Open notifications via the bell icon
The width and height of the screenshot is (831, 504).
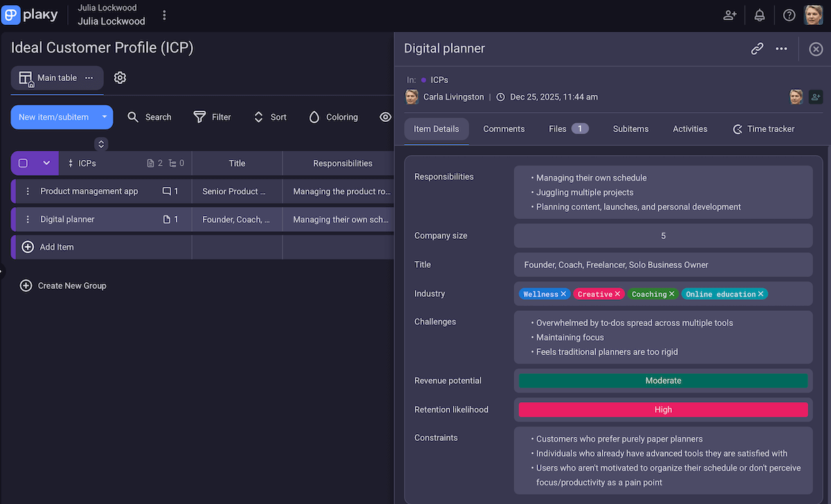pos(759,15)
